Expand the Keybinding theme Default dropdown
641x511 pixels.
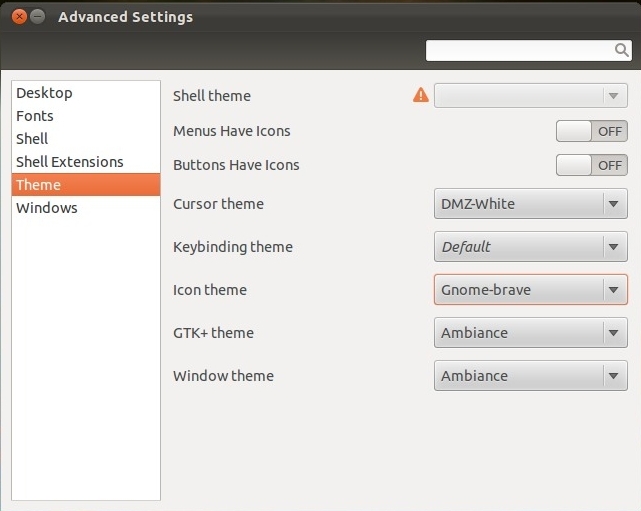[531, 247]
